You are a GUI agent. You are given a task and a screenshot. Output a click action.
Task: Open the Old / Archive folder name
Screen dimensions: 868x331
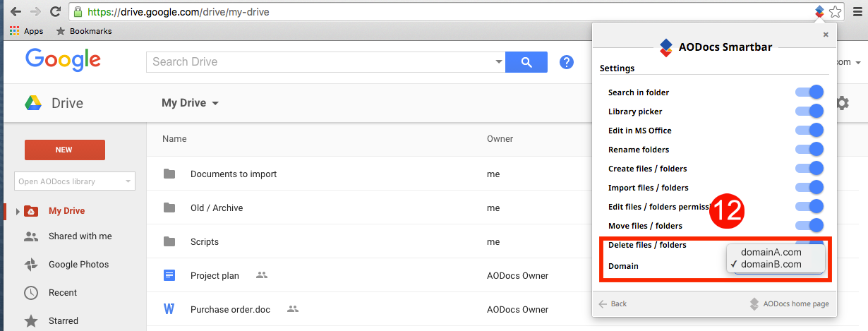coord(217,207)
